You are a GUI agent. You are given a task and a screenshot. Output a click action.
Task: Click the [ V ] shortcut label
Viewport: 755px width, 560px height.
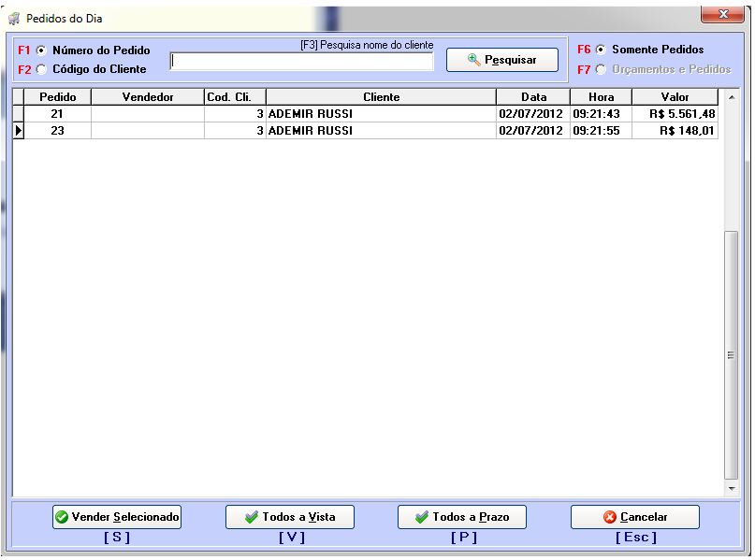pyautogui.click(x=292, y=538)
